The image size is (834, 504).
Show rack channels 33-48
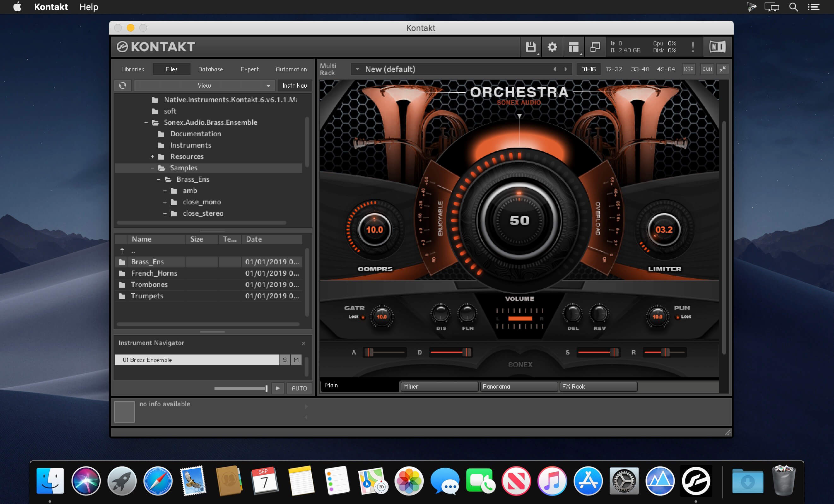pos(640,69)
